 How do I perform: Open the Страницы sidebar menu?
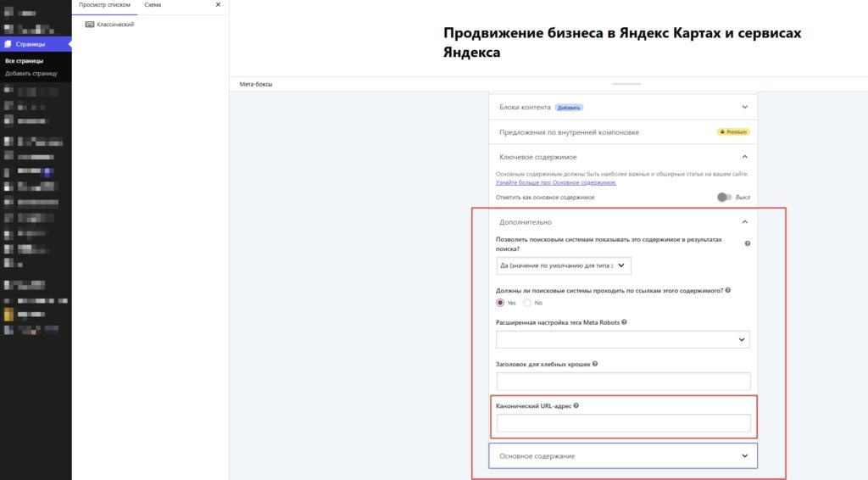click(36, 44)
